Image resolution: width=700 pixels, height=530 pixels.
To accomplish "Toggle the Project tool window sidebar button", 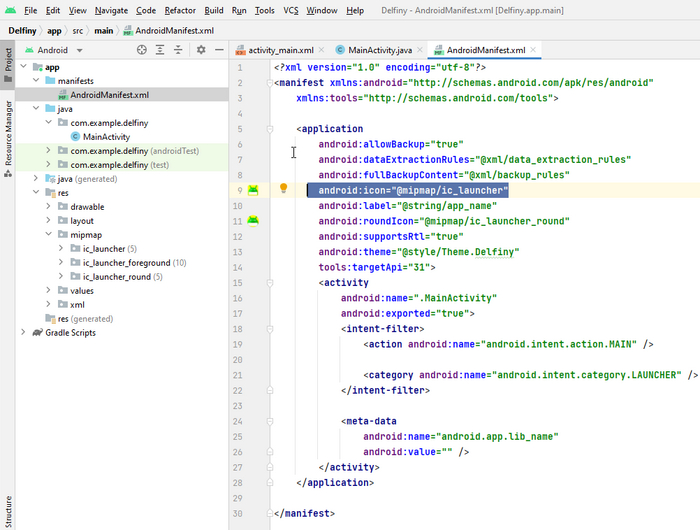I will (x=8, y=63).
